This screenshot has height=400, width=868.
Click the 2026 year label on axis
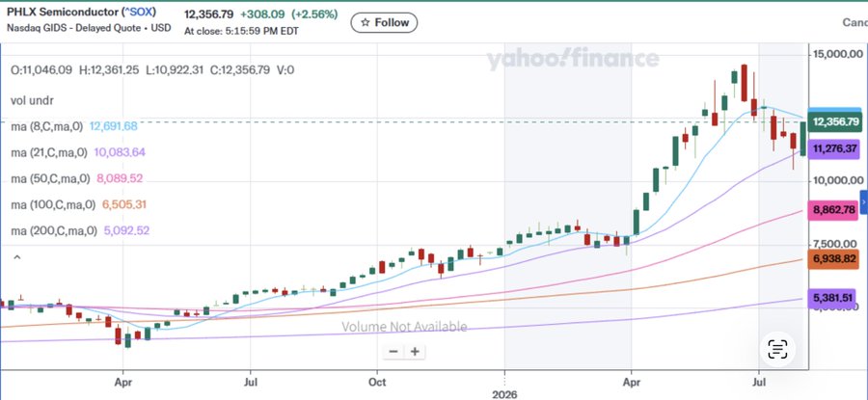tap(504, 394)
